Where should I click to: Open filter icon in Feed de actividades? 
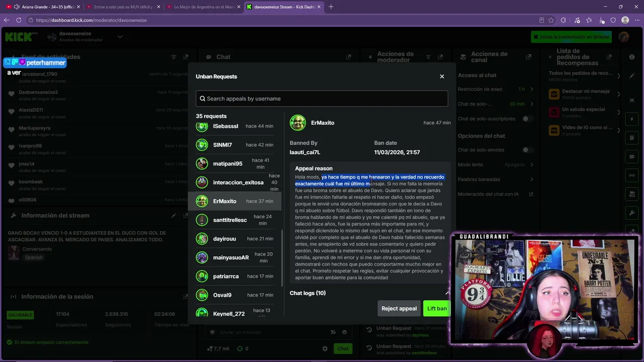coord(174,57)
